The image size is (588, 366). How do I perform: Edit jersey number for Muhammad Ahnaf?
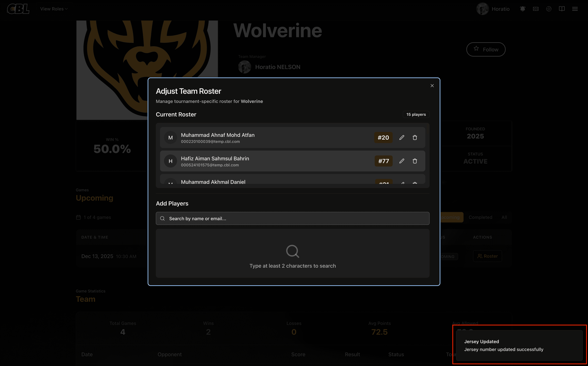tap(402, 137)
